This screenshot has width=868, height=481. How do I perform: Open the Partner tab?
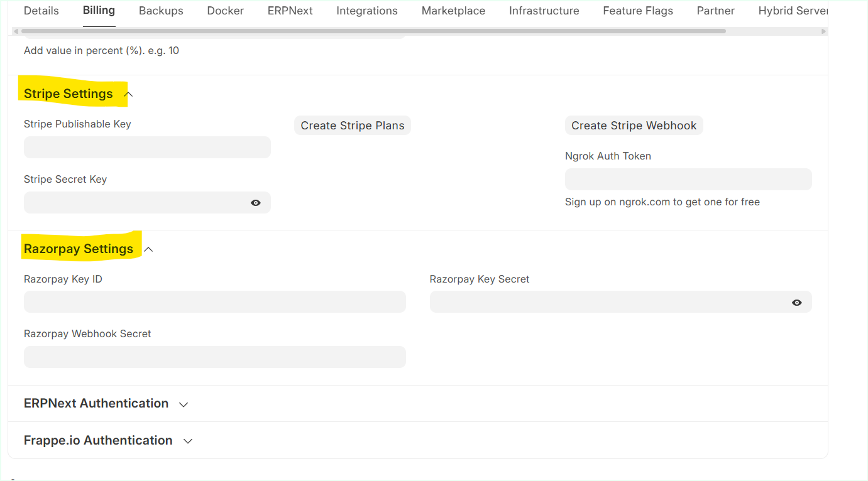pyautogui.click(x=716, y=11)
